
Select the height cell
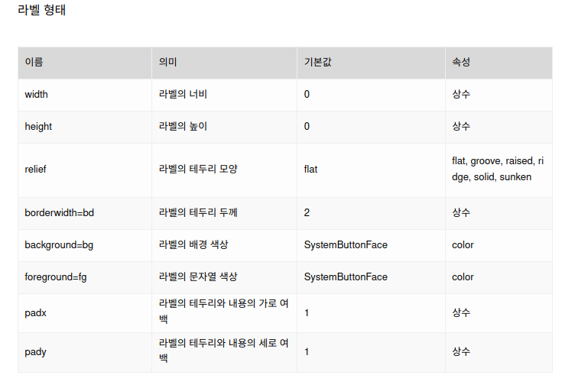[85, 128]
